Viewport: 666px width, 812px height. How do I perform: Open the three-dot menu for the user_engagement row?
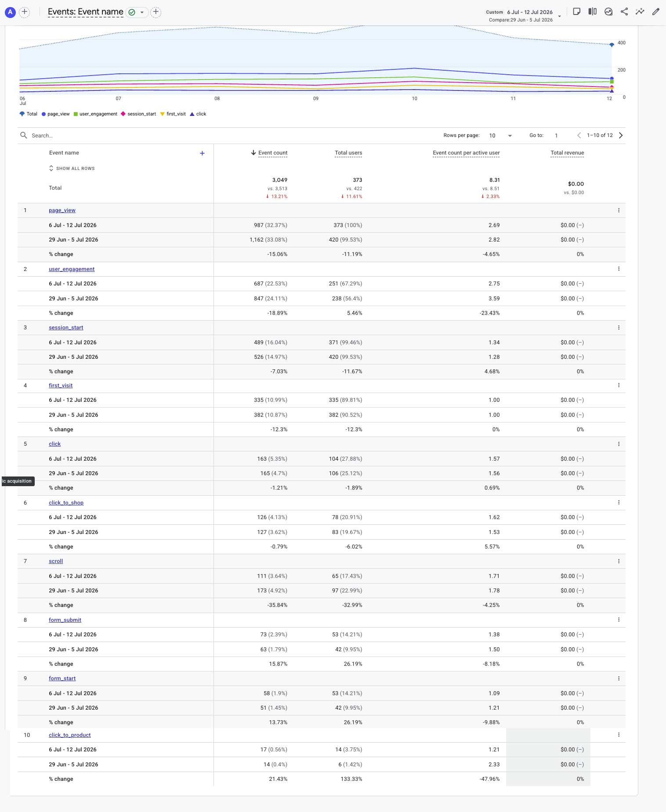(619, 269)
